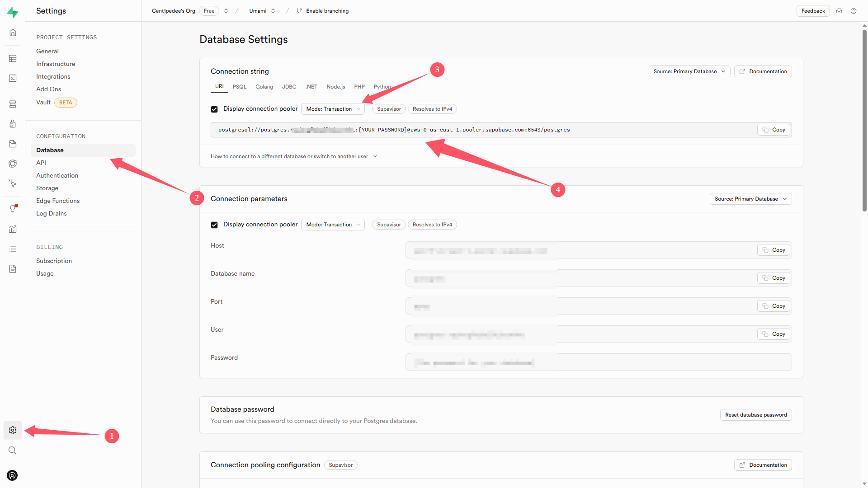Open the help question mark icon
The height and width of the screenshot is (488, 868).
pyautogui.click(x=854, y=11)
